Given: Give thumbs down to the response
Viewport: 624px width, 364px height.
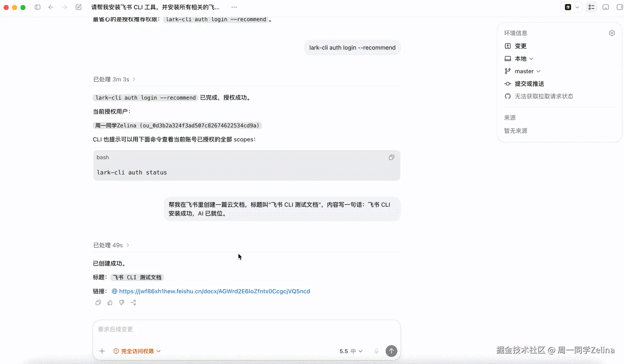Looking at the screenshot, I should 122,302.
